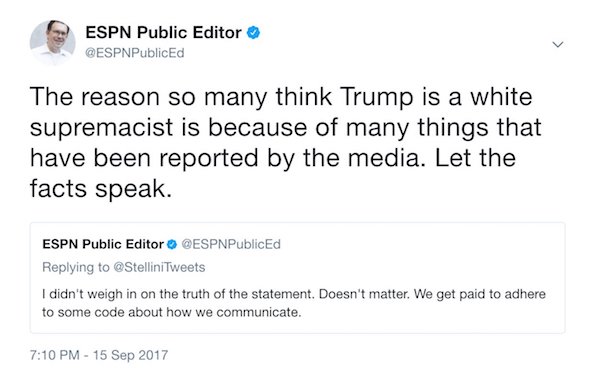
Task: Visit the @ESPNPublicEd handle under the author name
Action: click(x=135, y=53)
